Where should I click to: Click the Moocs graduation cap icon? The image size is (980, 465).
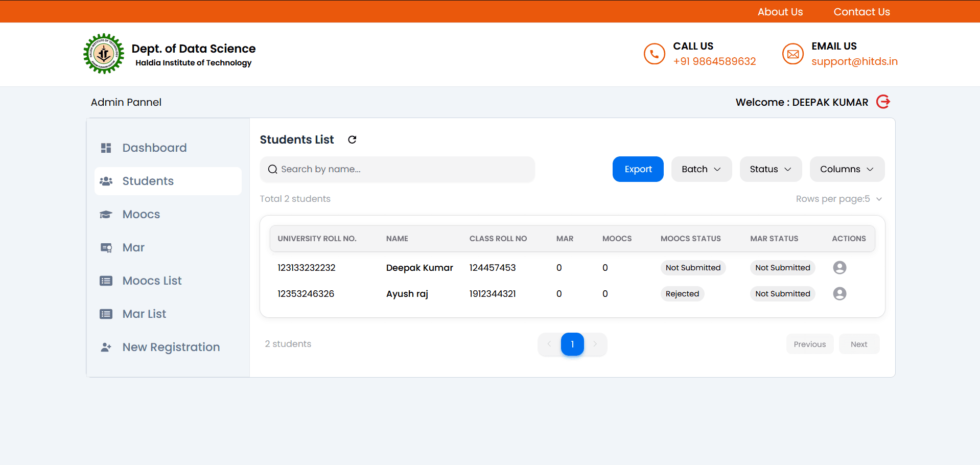pos(106,214)
